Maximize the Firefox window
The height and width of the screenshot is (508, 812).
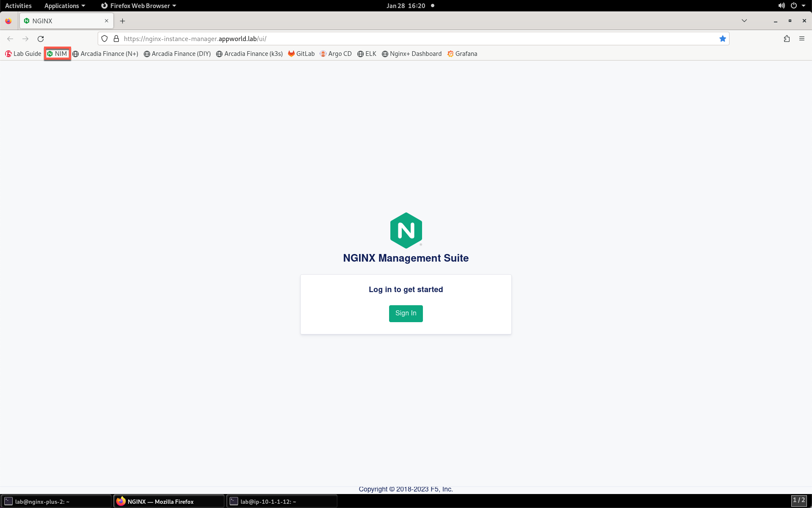coord(790,21)
